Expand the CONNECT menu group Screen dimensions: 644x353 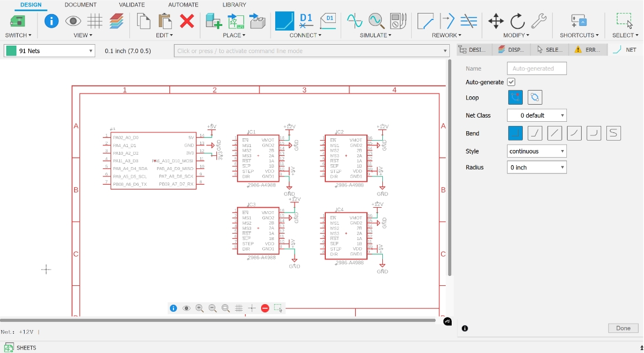tap(305, 35)
